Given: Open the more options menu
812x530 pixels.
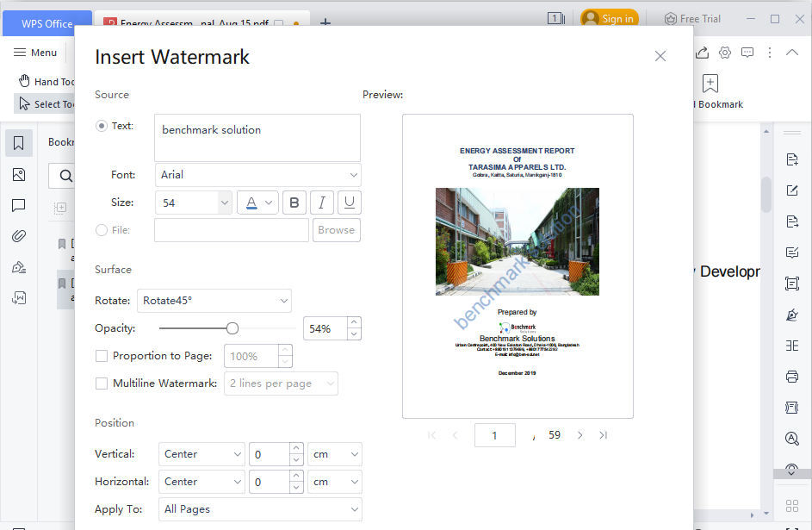Looking at the screenshot, I should pos(770,53).
